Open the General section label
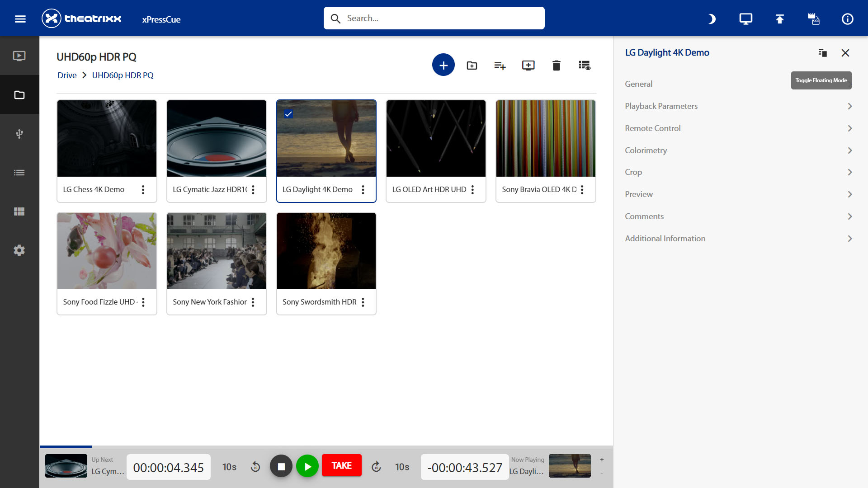Viewport: 868px width, 488px height. click(x=638, y=84)
